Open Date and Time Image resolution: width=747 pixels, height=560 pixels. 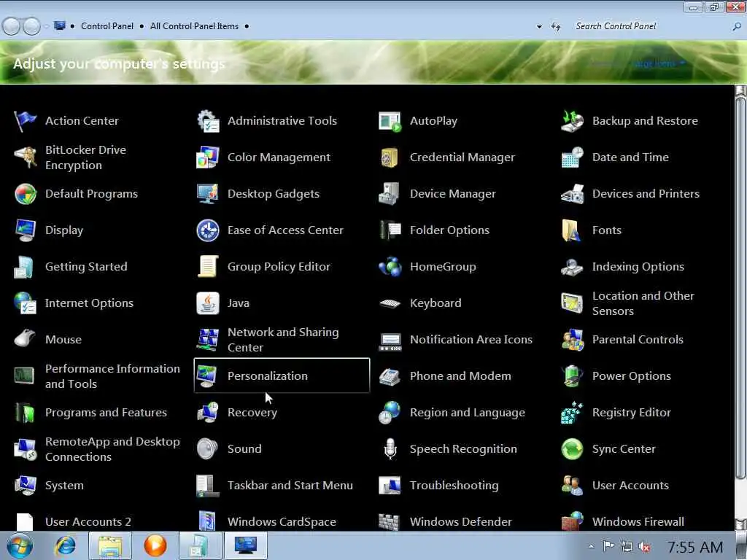click(x=615, y=157)
